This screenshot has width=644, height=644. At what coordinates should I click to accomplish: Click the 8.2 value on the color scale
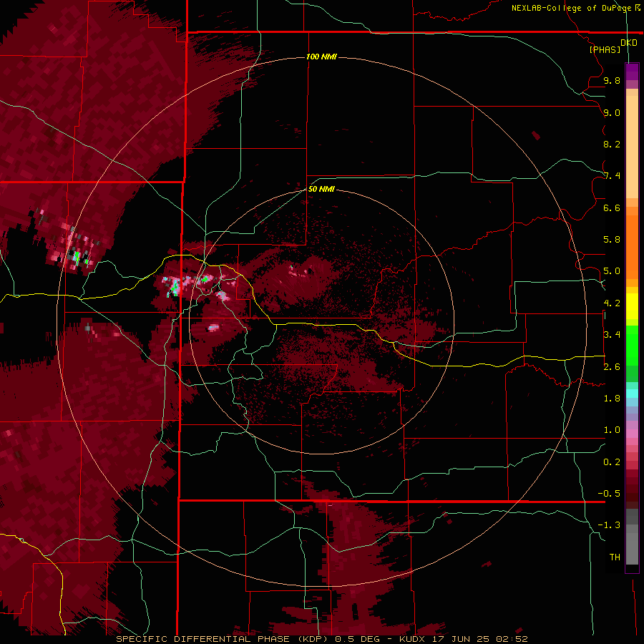click(612, 144)
